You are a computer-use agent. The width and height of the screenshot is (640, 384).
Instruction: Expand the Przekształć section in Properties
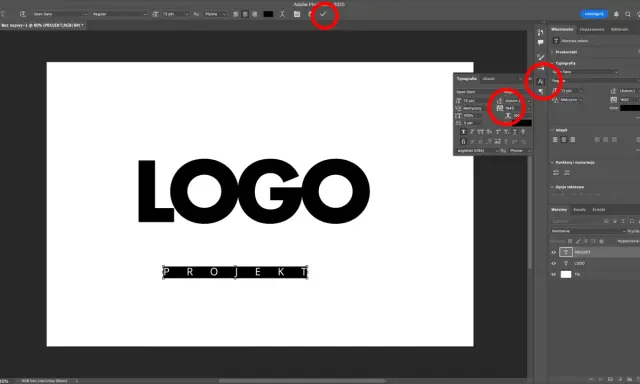552,52
